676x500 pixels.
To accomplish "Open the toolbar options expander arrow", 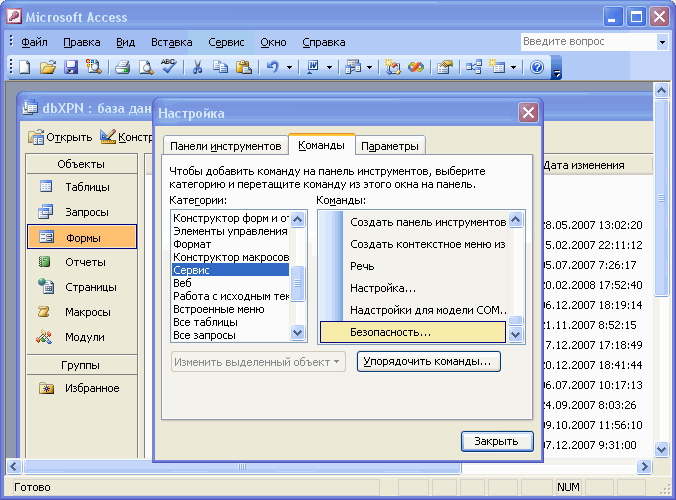I will coord(557,68).
